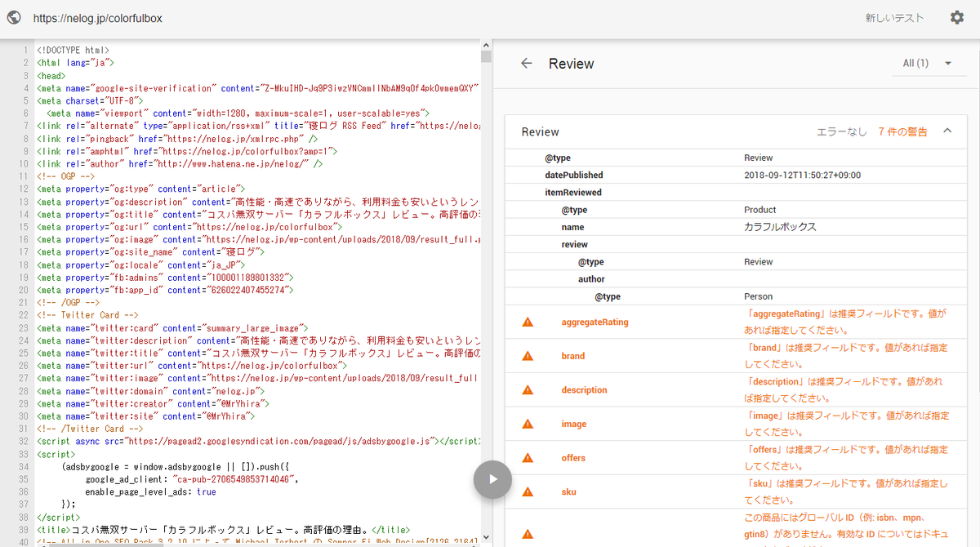Click the カラフルボックス name value
This screenshot has width=980, height=547.
click(x=780, y=227)
